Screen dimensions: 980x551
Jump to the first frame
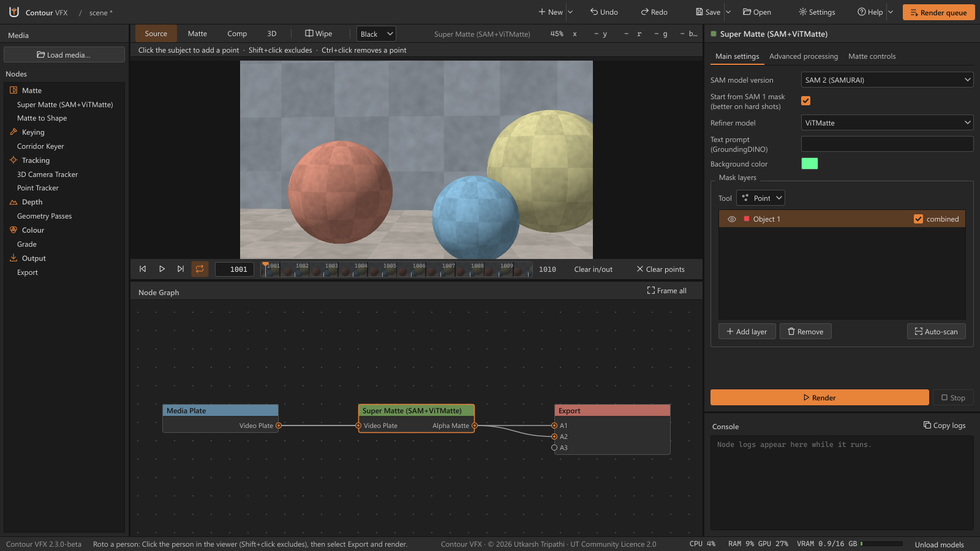(143, 269)
